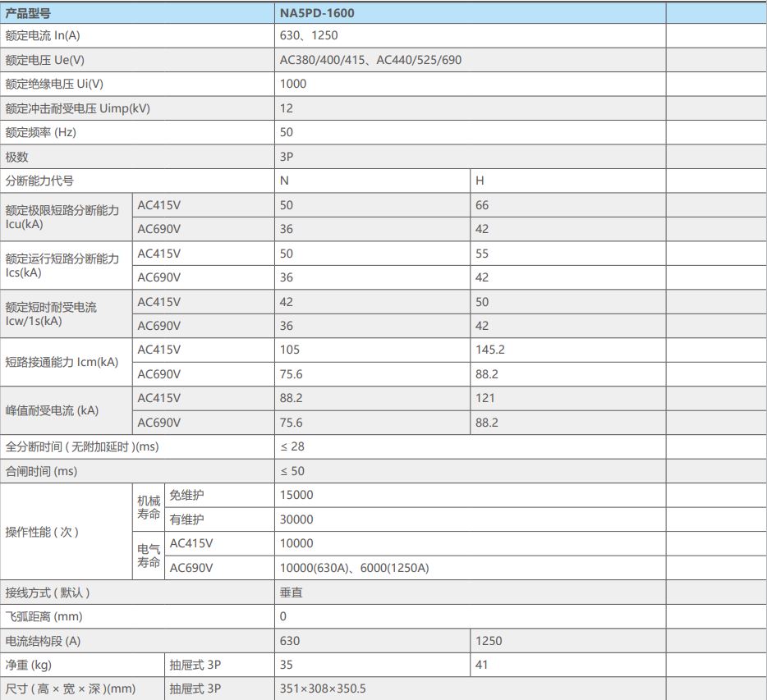Select the Uimp value 12

[x=286, y=108]
